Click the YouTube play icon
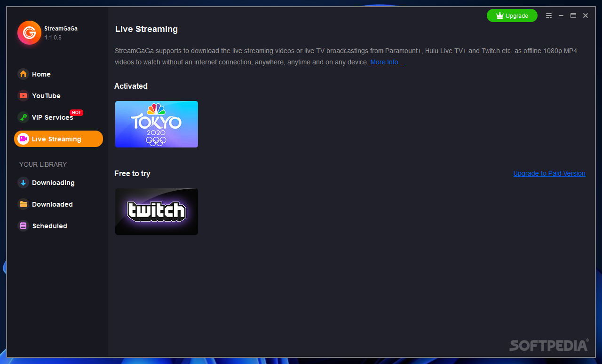 23,96
